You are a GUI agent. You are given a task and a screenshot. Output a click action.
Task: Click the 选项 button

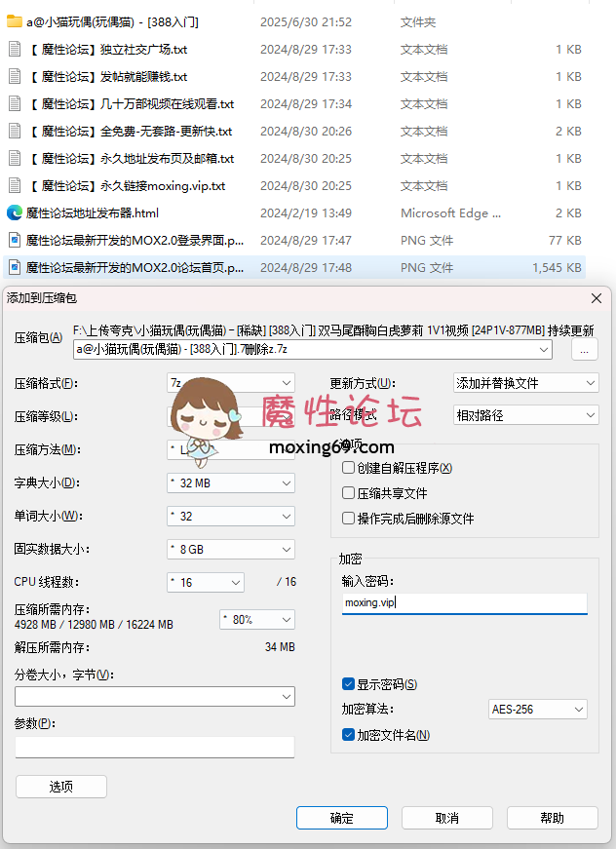pyautogui.click(x=61, y=787)
